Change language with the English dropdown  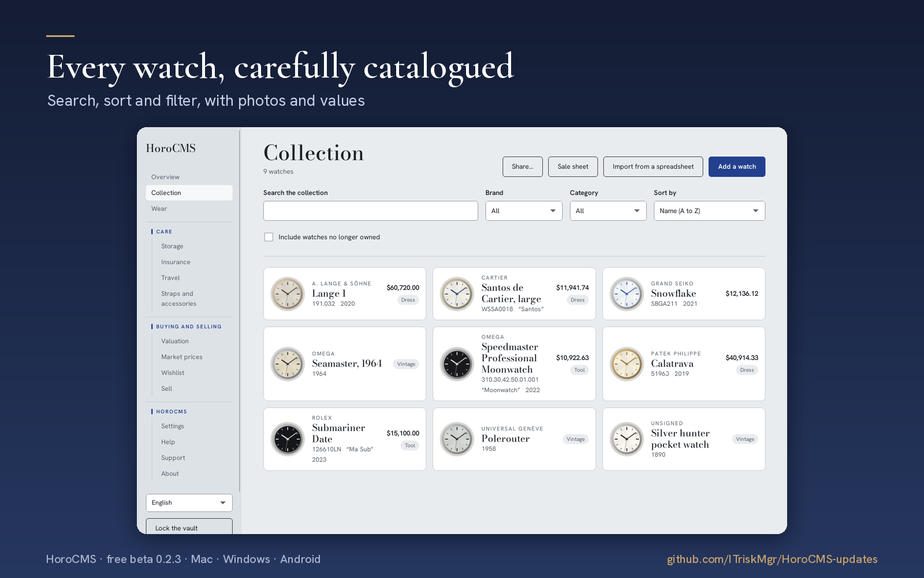tap(189, 503)
